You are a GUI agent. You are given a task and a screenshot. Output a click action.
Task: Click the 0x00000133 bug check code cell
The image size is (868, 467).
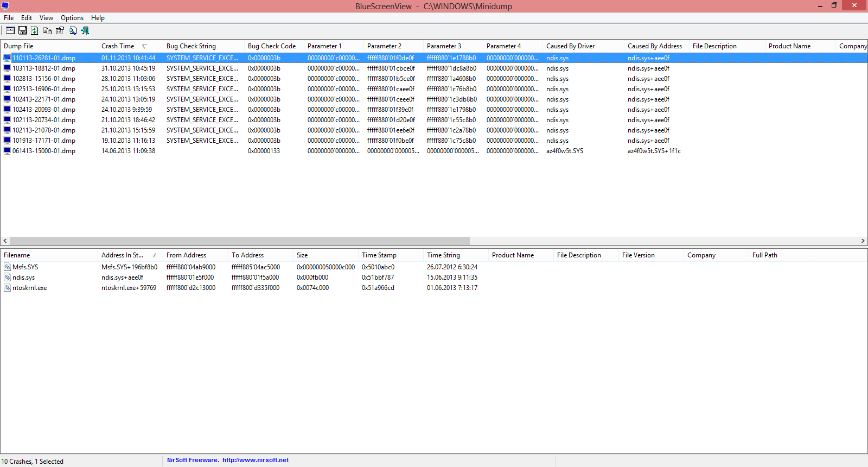coord(264,151)
